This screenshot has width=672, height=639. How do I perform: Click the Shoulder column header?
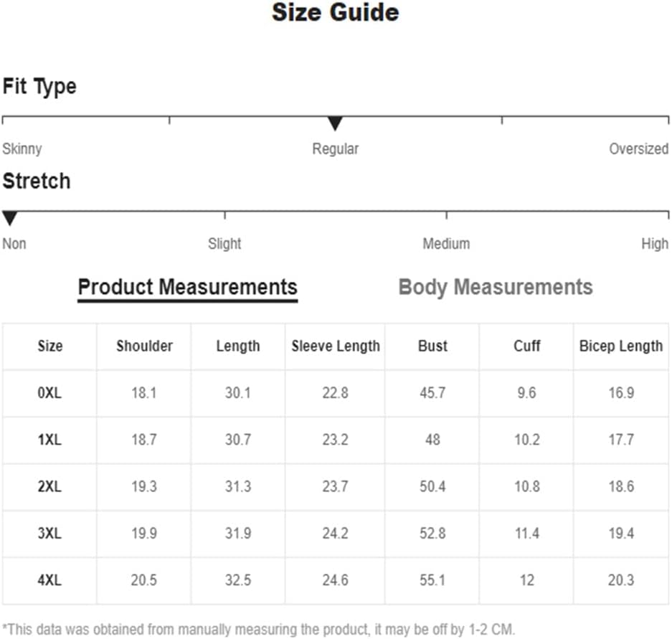tap(144, 346)
